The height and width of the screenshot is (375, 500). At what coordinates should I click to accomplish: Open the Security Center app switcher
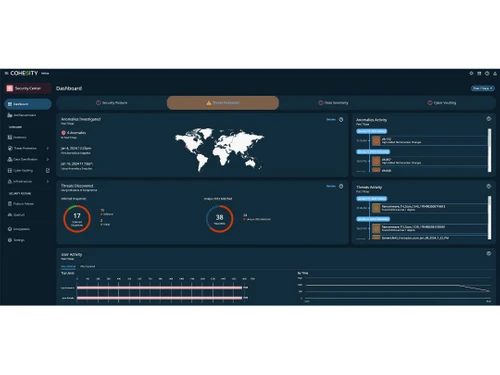[28, 88]
